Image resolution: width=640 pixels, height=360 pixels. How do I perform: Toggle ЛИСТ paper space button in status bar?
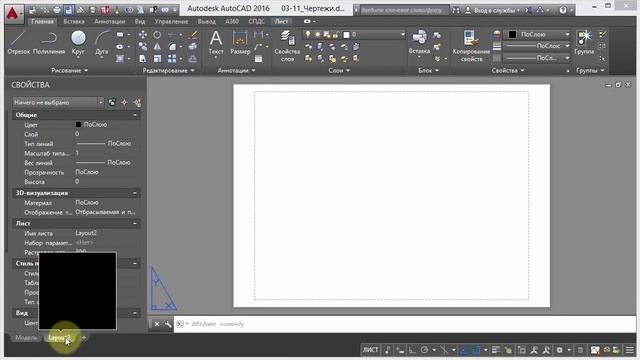pos(371,350)
